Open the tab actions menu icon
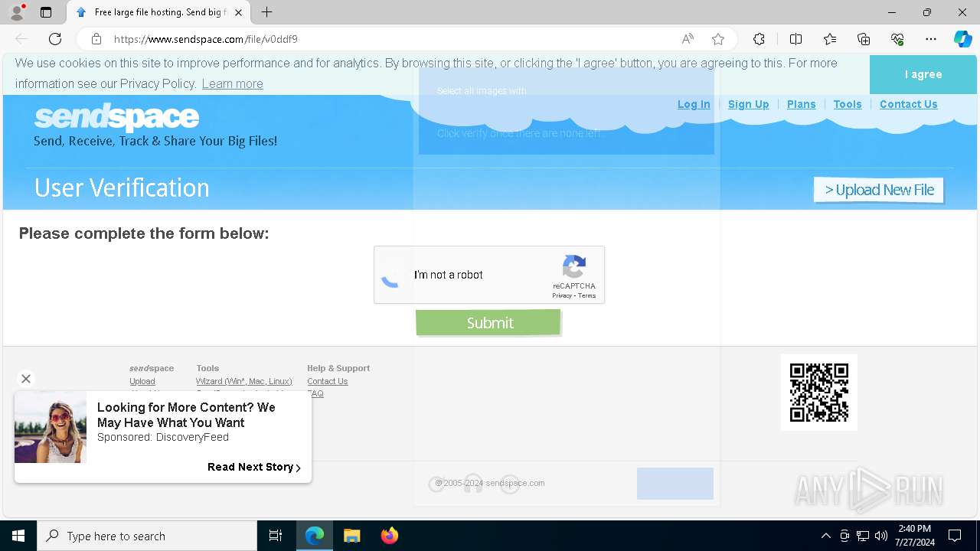The width and height of the screenshot is (980, 551). click(46, 12)
